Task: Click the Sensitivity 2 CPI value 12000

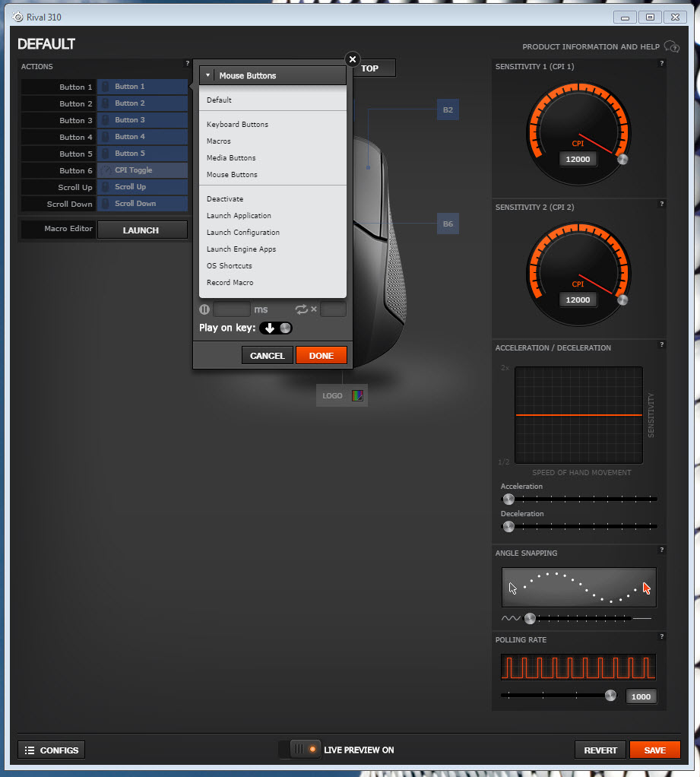Action: pyautogui.click(x=578, y=300)
